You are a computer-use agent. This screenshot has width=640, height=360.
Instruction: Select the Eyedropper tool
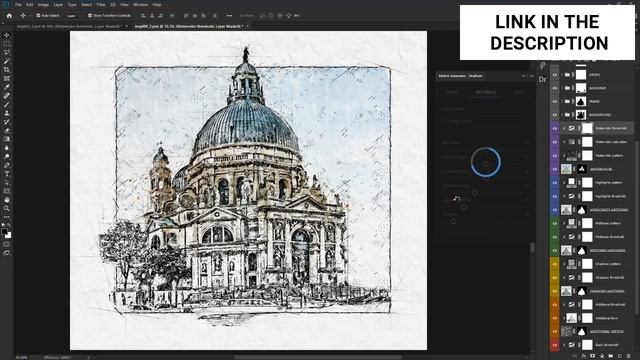pos(7,87)
